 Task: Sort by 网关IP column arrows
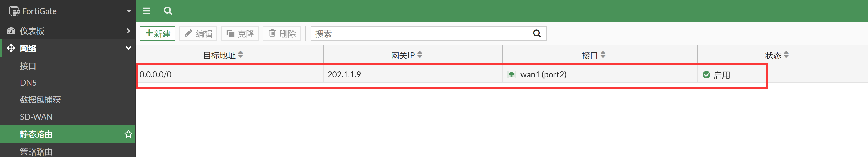point(419,55)
